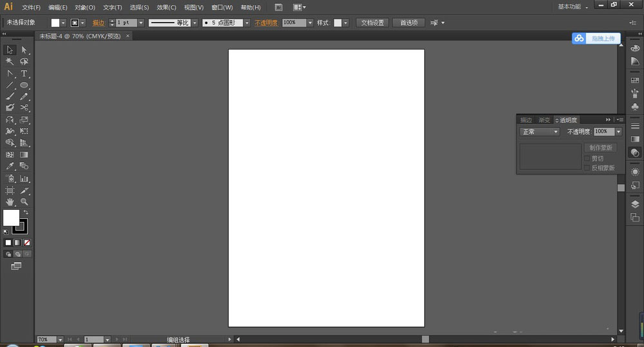
Task: Select the Ellipse shape tool
Action: tap(24, 85)
